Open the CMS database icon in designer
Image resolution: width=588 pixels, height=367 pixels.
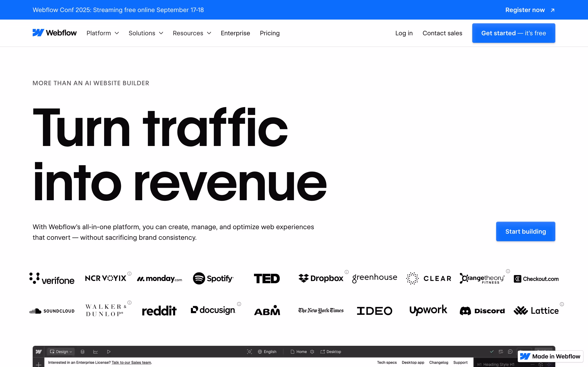tap(82, 352)
